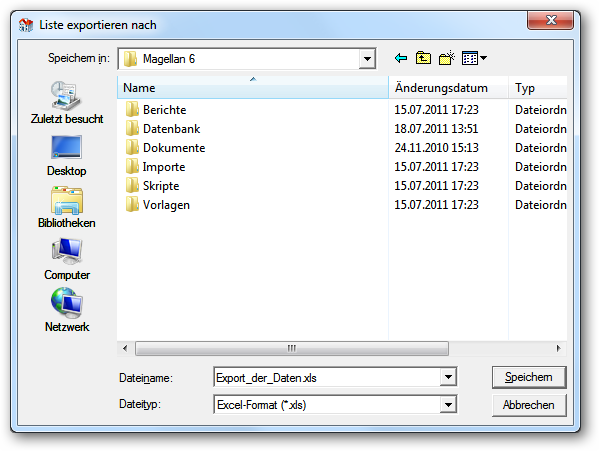Image resolution: width=599 pixels, height=451 pixels.
Task: Create a new folder icon
Action: (447, 58)
